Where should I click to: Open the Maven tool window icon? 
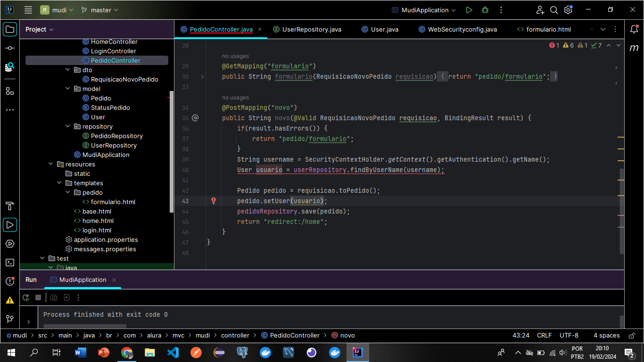[x=634, y=48]
